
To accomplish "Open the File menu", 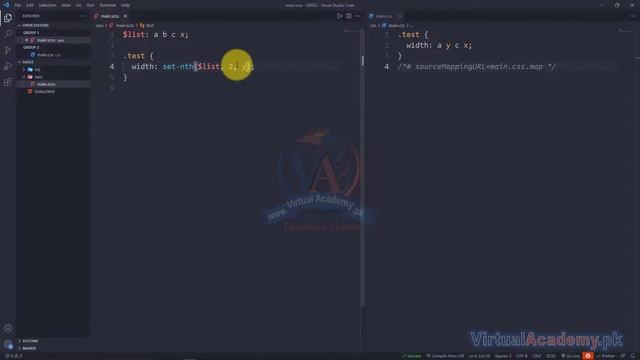I will click(18, 5).
